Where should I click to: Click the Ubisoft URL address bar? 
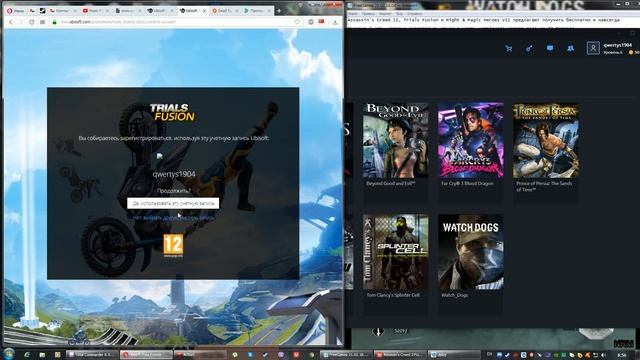(176, 22)
